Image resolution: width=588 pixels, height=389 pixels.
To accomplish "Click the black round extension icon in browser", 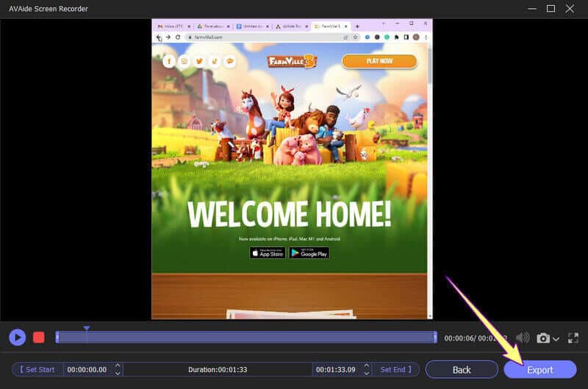I will click(x=377, y=38).
